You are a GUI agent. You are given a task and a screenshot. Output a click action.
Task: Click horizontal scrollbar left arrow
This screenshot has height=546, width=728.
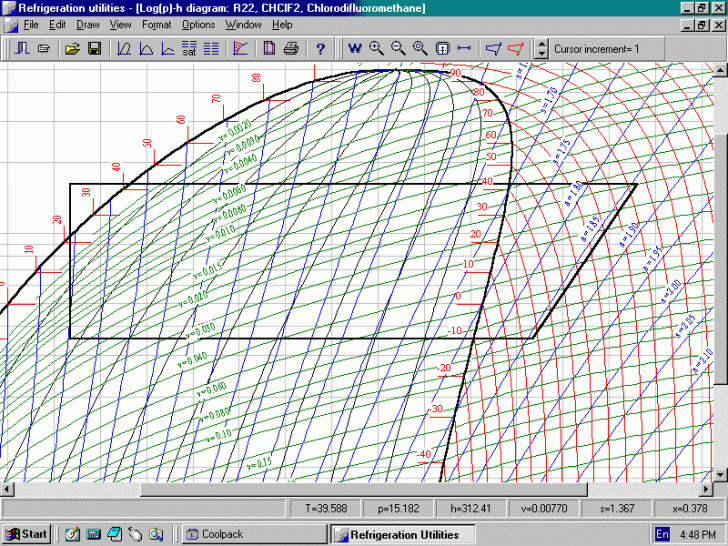click(7, 489)
